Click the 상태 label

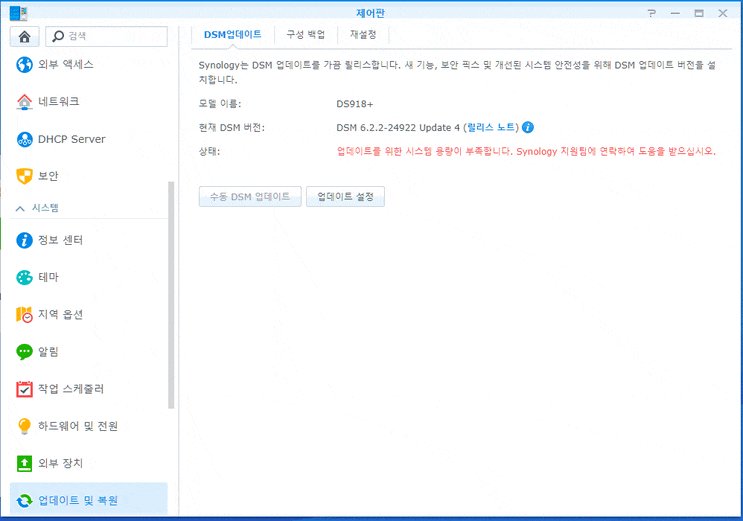pyautogui.click(x=209, y=151)
